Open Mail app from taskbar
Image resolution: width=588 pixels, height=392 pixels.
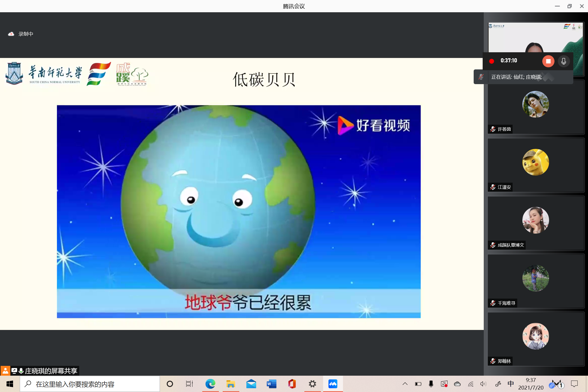click(x=251, y=384)
